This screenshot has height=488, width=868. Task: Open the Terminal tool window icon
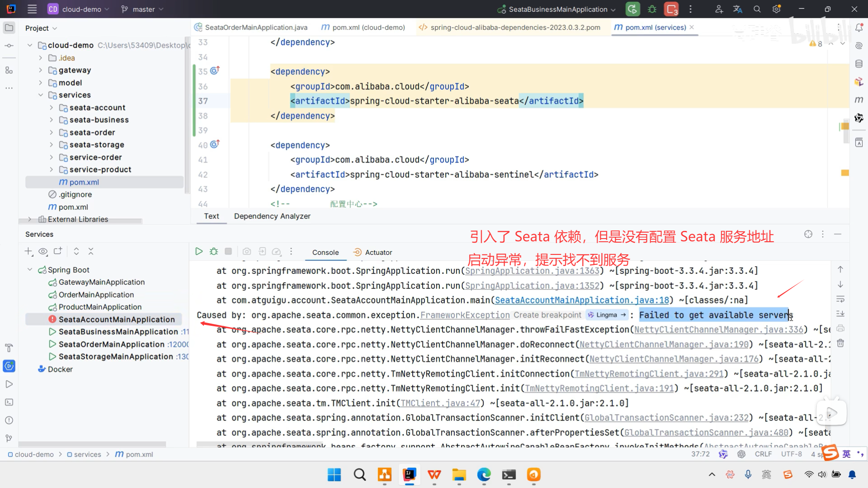pyautogui.click(x=9, y=402)
